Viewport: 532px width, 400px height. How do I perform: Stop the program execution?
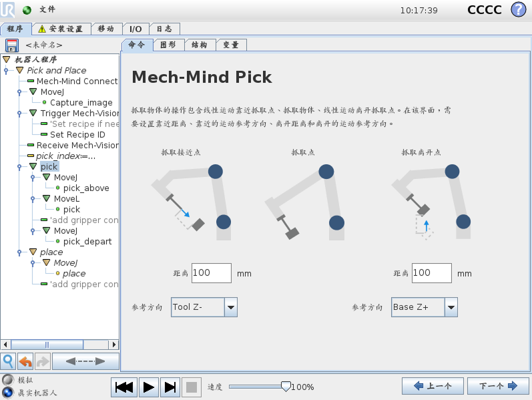click(192, 387)
